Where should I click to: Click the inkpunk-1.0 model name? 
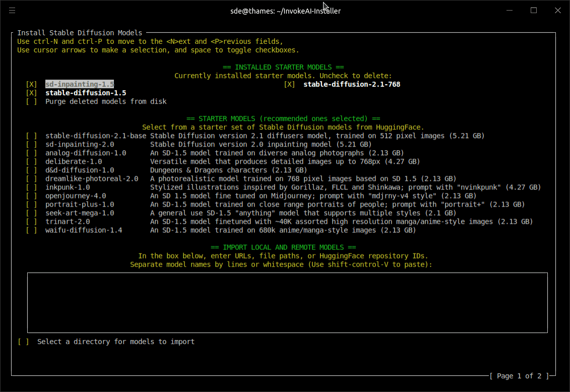click(x=68, y=187)
